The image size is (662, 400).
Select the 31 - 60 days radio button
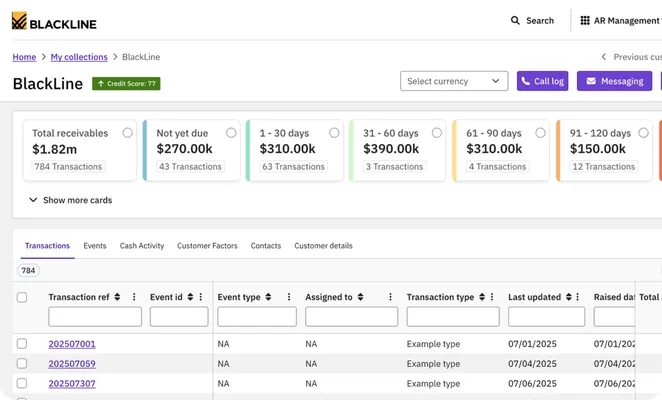point(437,133)
